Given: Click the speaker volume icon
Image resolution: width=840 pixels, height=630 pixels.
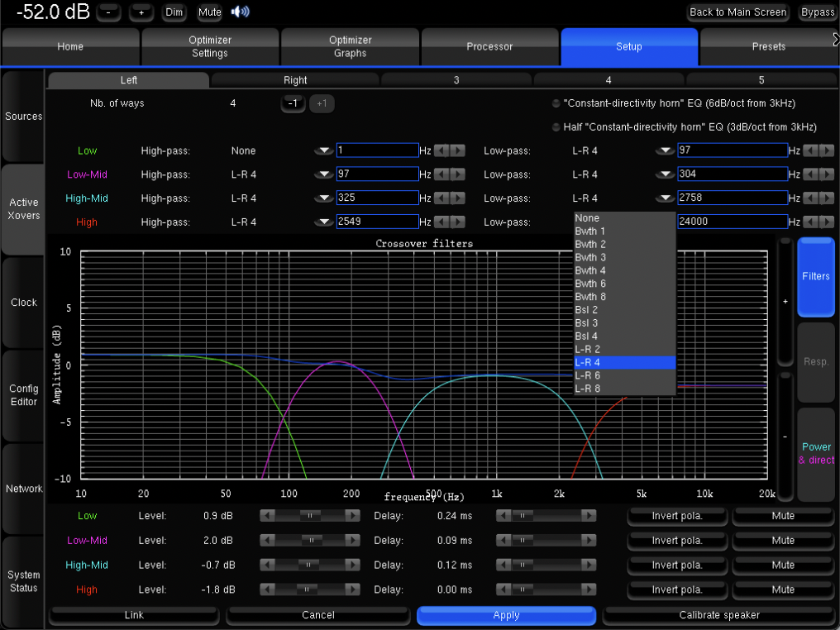Looking at the screenshot, I should click(x=240, y=12).
